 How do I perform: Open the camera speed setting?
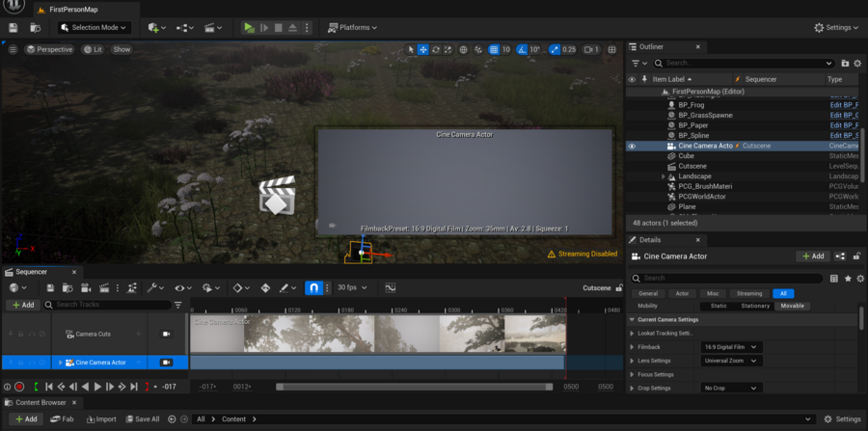click(x=591, y=50)
